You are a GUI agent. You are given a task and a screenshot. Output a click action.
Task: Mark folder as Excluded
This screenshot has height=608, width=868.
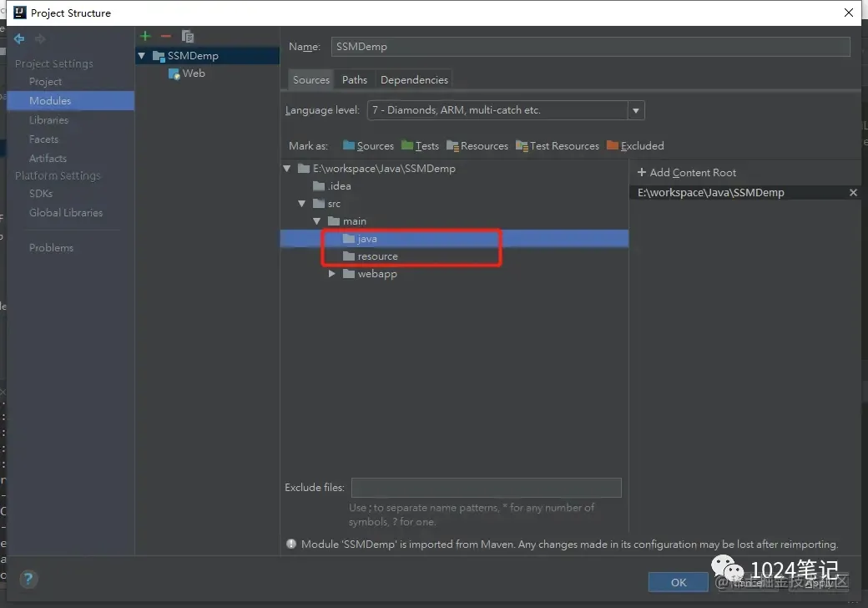[x=635, y=145]
